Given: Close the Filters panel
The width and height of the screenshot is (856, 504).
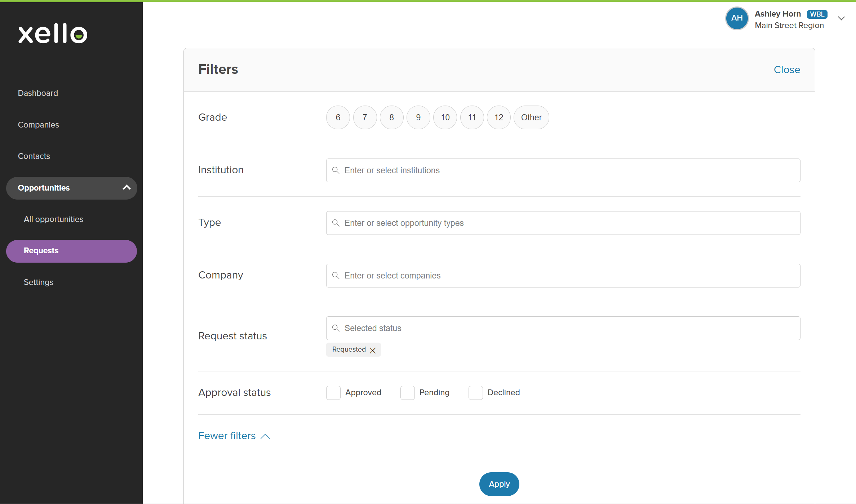Looking at the screenshot, I should (787, 70).
